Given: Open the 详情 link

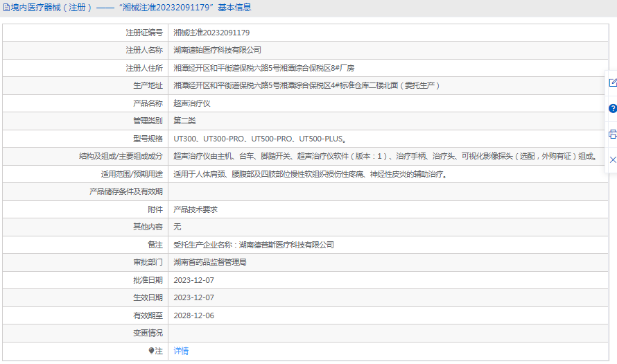Looking at the screenshot, I should [x=181, y=351].
